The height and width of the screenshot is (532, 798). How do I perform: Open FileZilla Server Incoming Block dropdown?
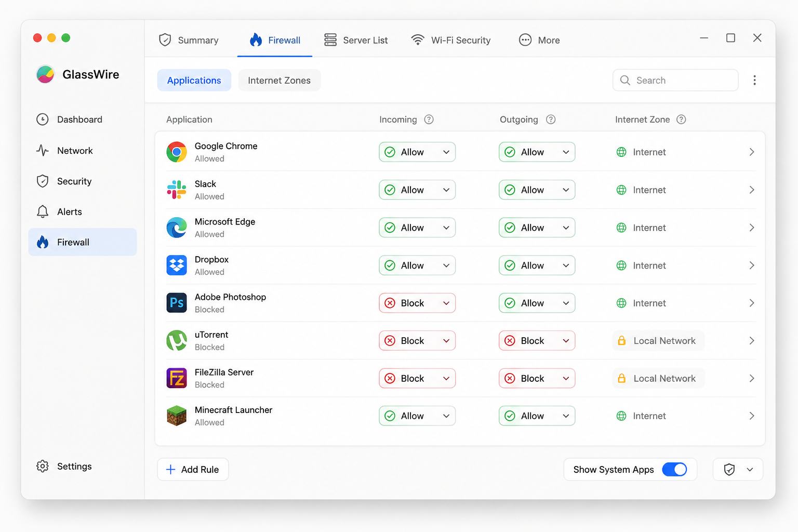[x=417, y=378]
